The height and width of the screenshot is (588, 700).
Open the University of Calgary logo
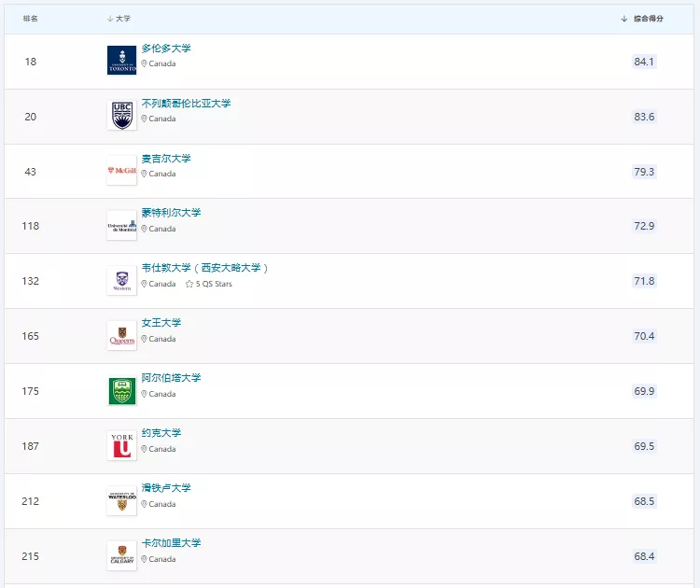pyautogui.click(x=122, y=556)
